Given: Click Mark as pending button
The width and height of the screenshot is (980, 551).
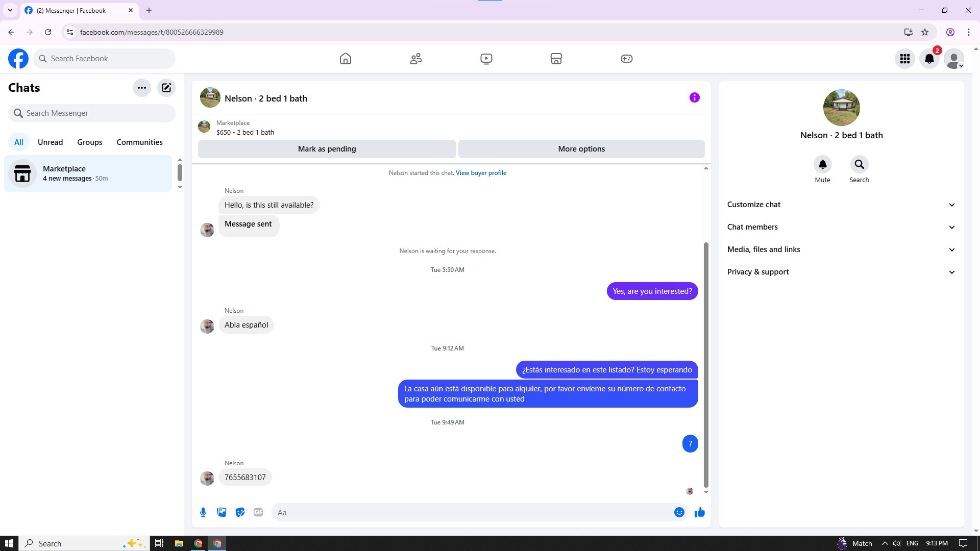Looking at the screenshot, I should (x=327, y=149).
